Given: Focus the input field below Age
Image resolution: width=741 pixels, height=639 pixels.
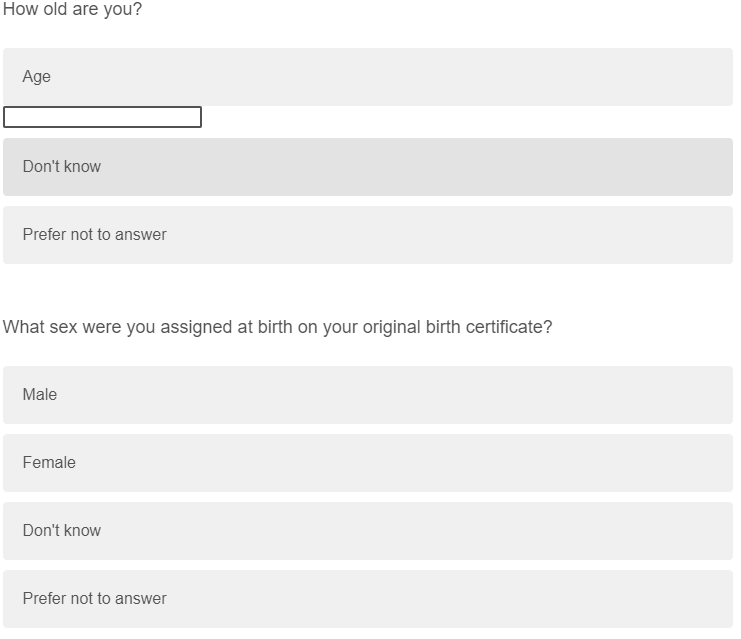Looking at the screenshot, I should [102, 117].
